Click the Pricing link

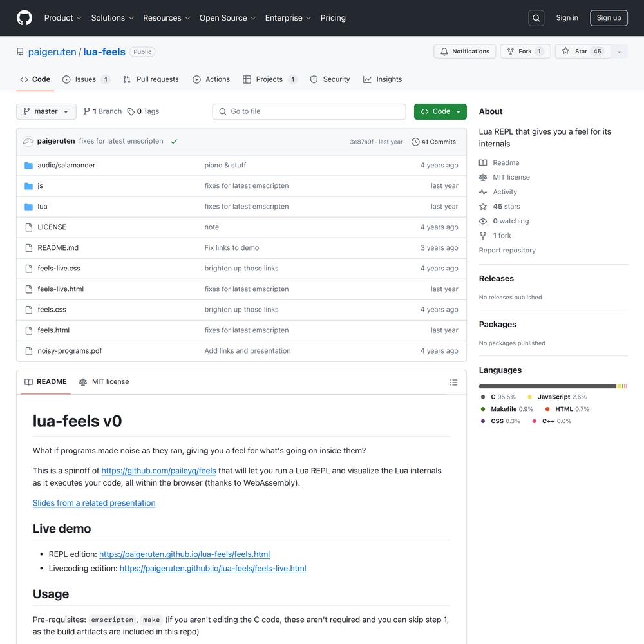click(x=333, y=18)
